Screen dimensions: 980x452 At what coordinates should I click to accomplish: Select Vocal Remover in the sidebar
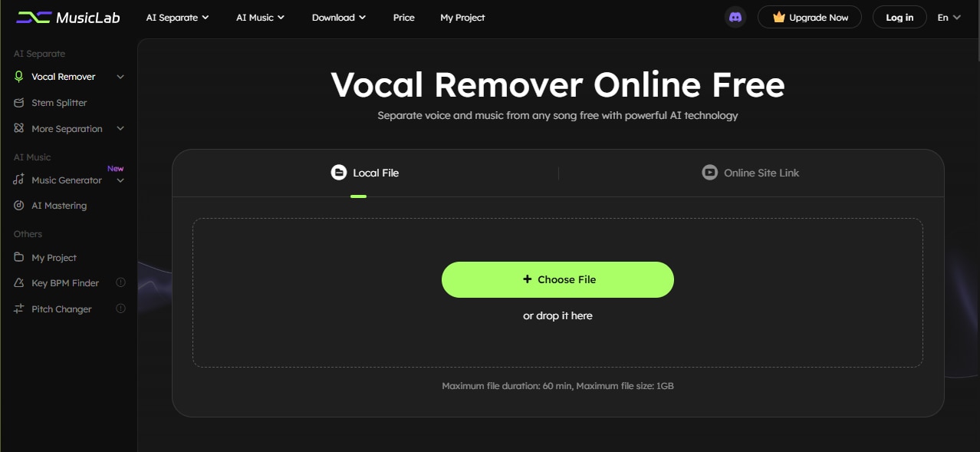point(63,76)
